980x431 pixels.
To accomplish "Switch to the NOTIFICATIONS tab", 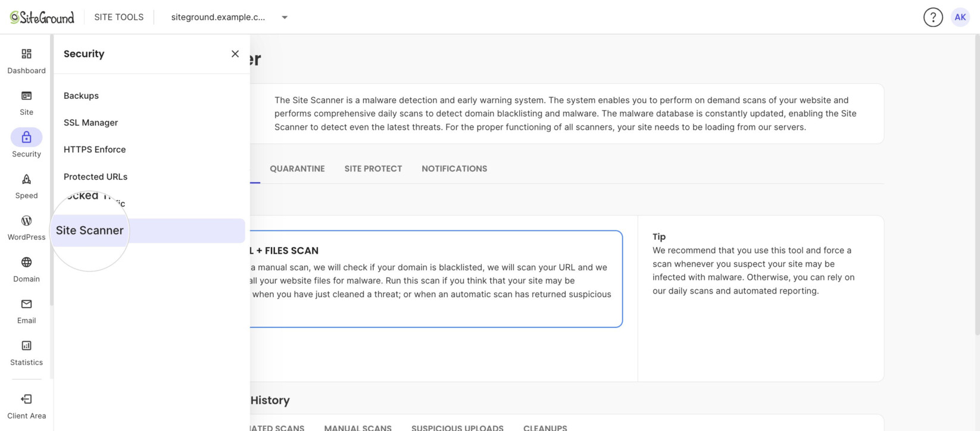I will 454,168.
